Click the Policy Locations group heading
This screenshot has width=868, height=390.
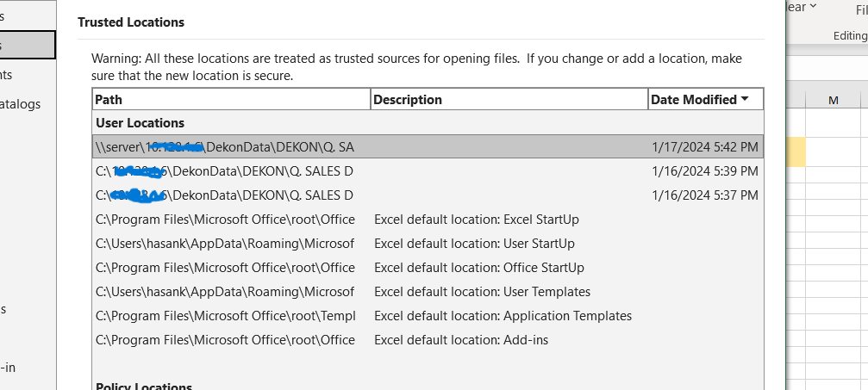143,384
